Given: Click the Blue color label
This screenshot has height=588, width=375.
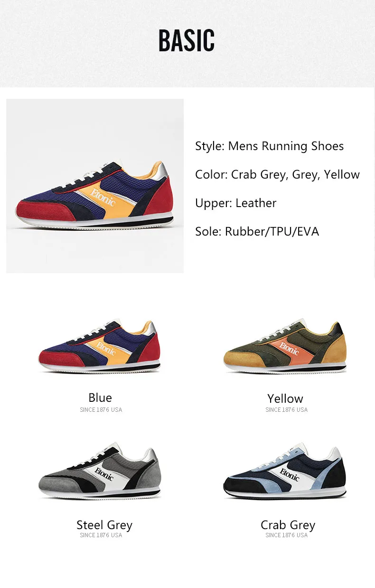Looking at the screenshot, I should pos(100,398).
